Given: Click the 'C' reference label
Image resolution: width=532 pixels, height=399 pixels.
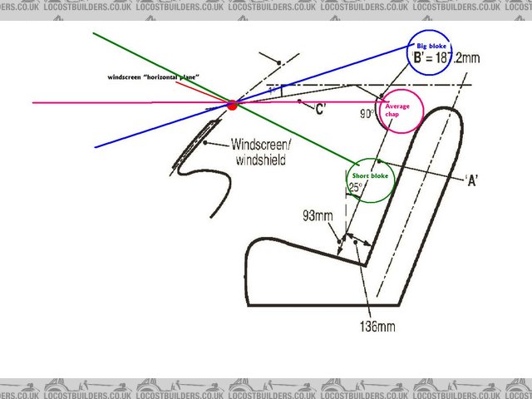Looking at the screenshot, I should click(x=319, y=108).
